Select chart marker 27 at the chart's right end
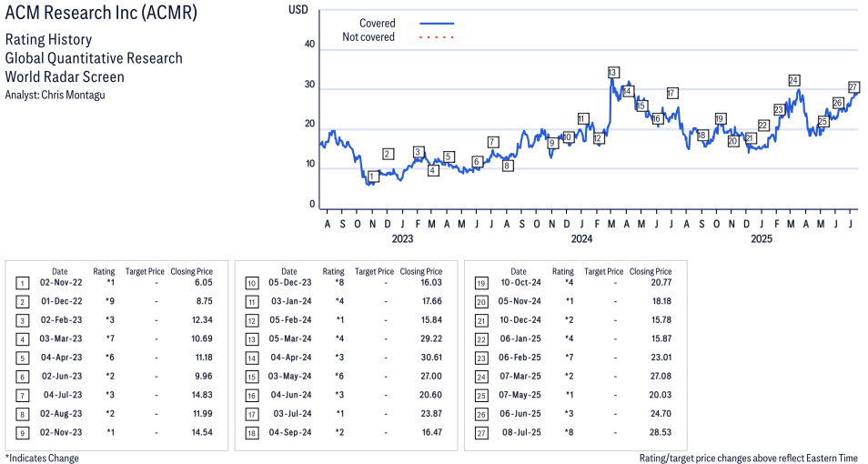This screenshot has height=464, width=868. click(853, 87)
